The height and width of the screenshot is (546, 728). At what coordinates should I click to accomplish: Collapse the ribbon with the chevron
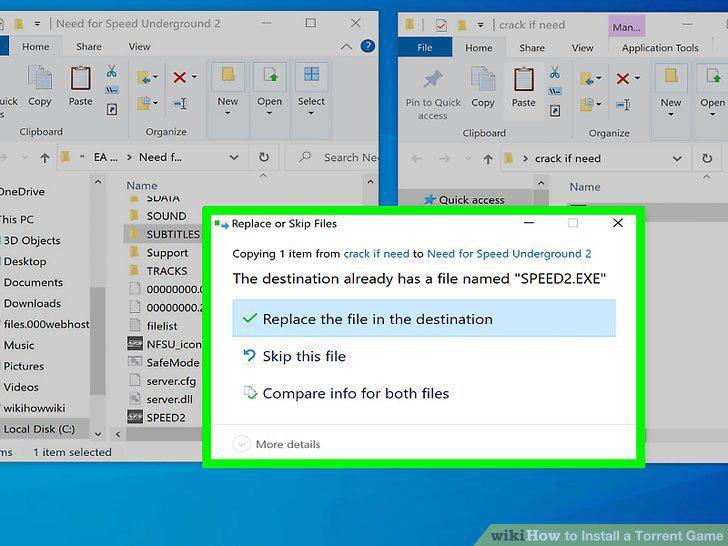[346, 46]
